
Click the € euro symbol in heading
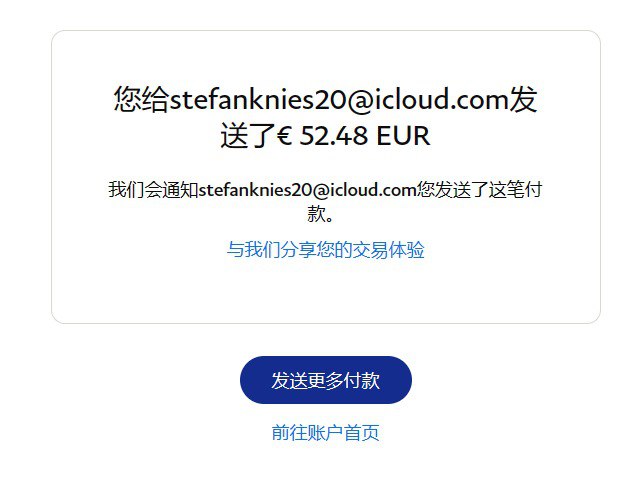[x=285, y=135]
